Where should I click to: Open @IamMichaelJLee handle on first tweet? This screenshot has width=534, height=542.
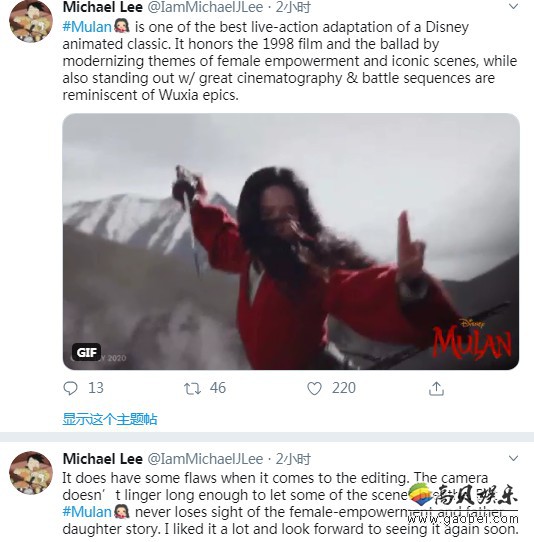pyautogui.click(x=205, y=7)
